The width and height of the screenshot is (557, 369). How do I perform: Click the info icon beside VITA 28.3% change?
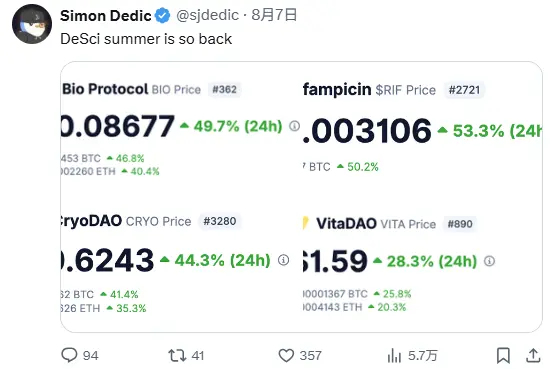(x=489, y=261)
